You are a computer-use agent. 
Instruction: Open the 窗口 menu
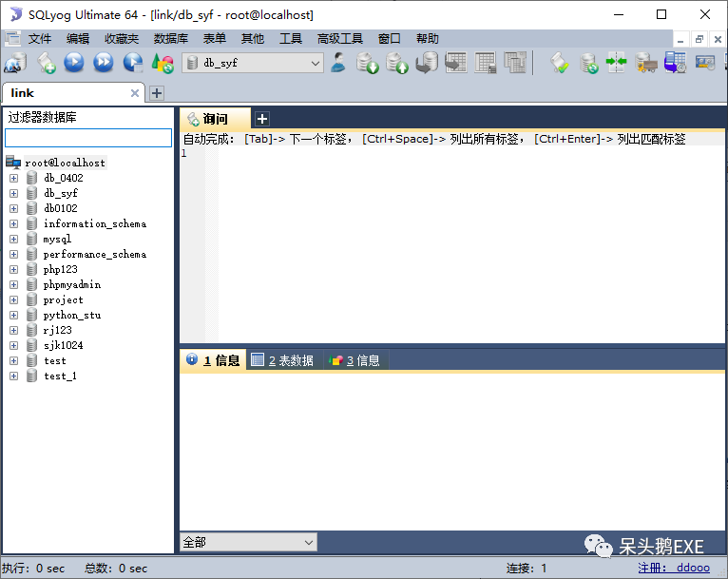[x=389, y=39]
